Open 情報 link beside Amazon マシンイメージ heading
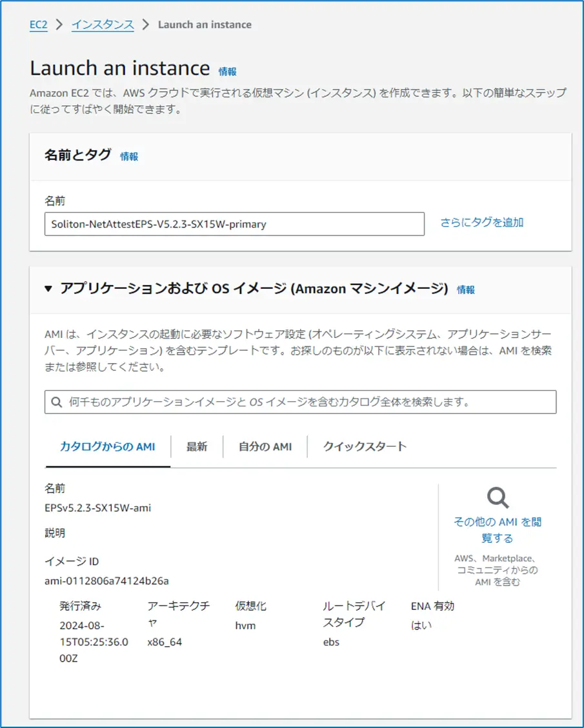584x728 pixels. pos(465,290)
